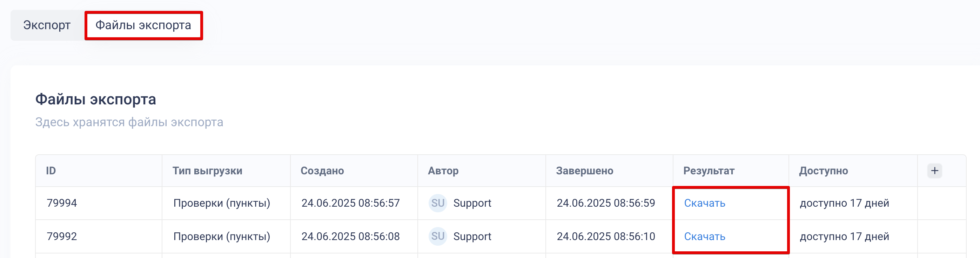The height and width of the screenshot is (258, 980).
Task: Download the export file with ID 79994
Action: pyautogui.click(x=705, y=203)
